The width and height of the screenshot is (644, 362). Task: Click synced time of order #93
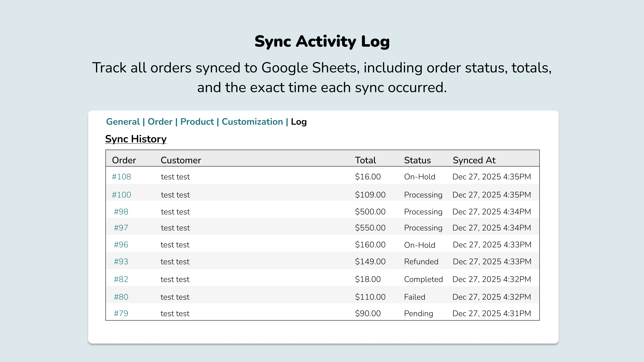click(x=492, y=262)
